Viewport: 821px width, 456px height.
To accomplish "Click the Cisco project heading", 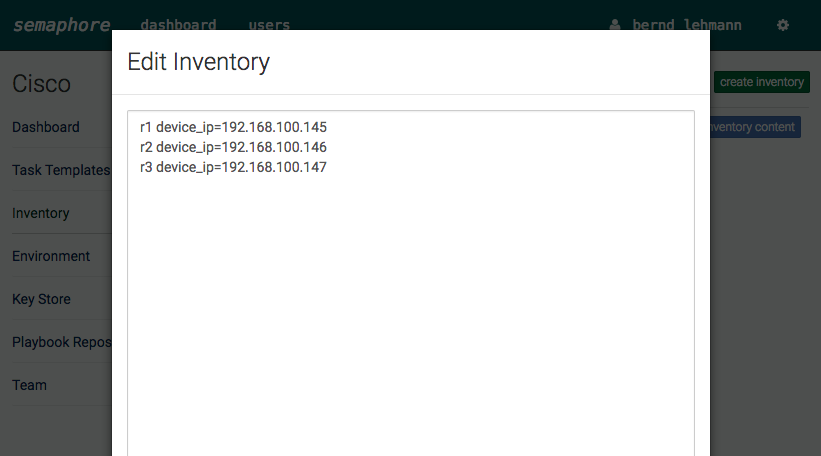I will click(41, 84).
